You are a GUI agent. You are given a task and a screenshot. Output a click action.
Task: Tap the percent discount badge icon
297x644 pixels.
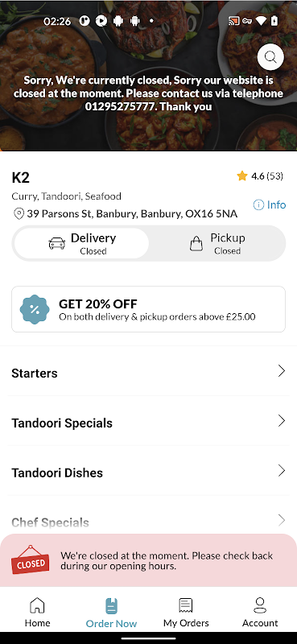pyautogui.click(x=35, y=309)
